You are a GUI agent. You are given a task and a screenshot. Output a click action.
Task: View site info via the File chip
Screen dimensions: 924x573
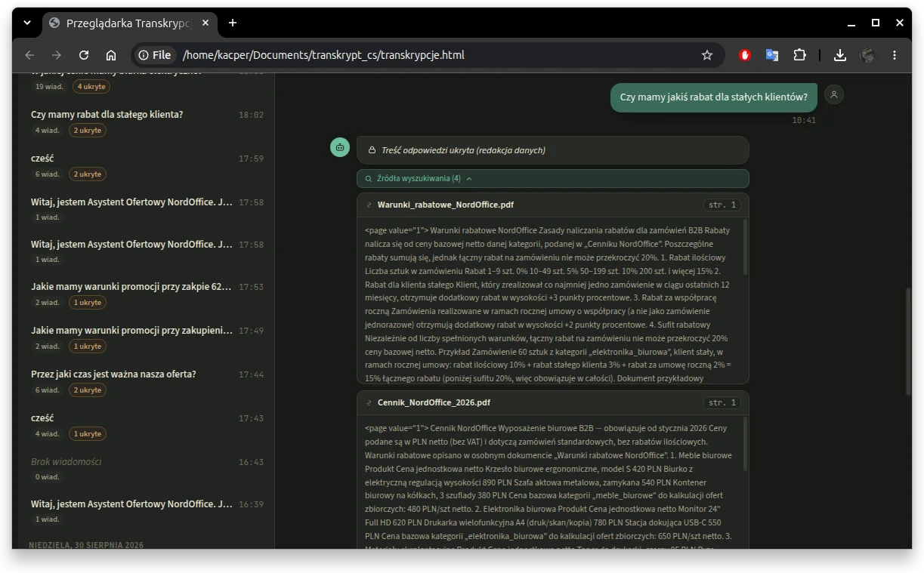point(155,55)
